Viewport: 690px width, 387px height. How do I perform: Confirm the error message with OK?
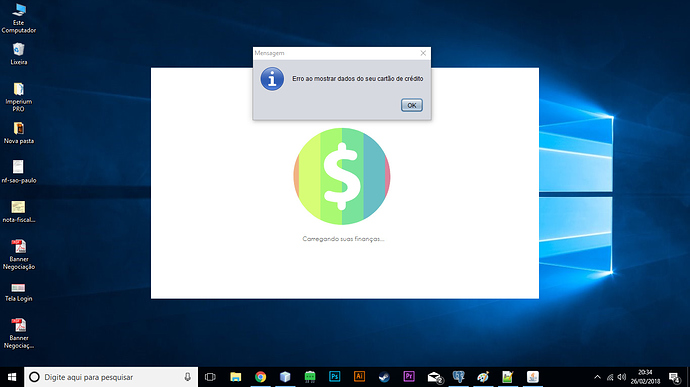point(411,105)
